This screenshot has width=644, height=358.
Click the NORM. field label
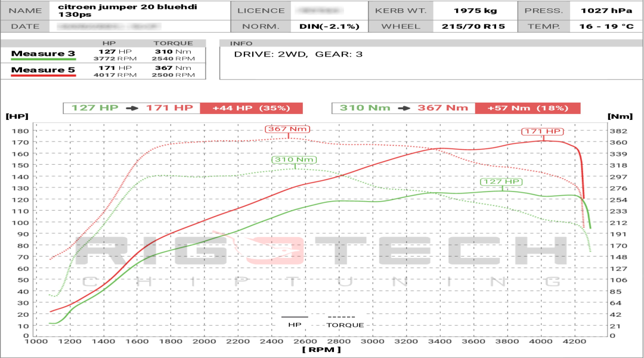(261, 26)
